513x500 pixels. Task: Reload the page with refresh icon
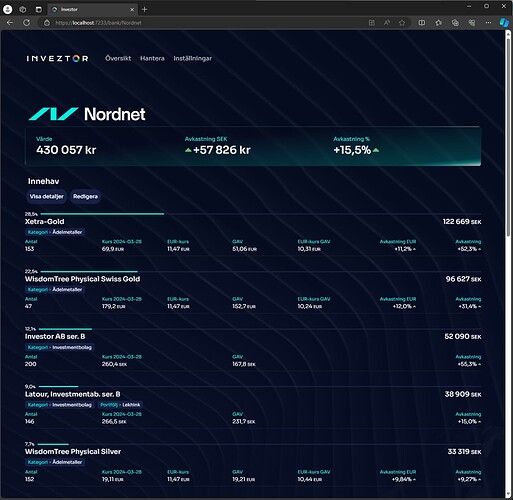pyautogui.click(x=27, y=23)
